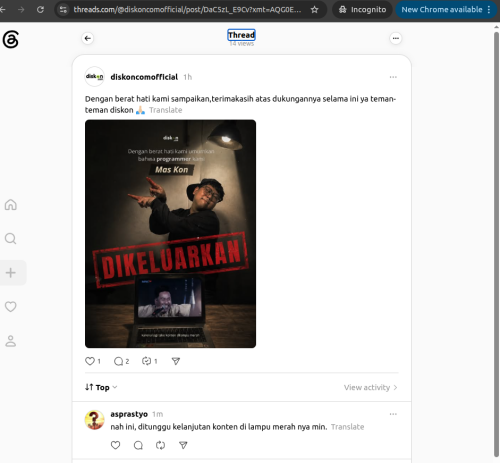The width and height of the screenshot is (500, 463).
Task: Open Profile from the sidebar person icon
Action: click(11, 341)
